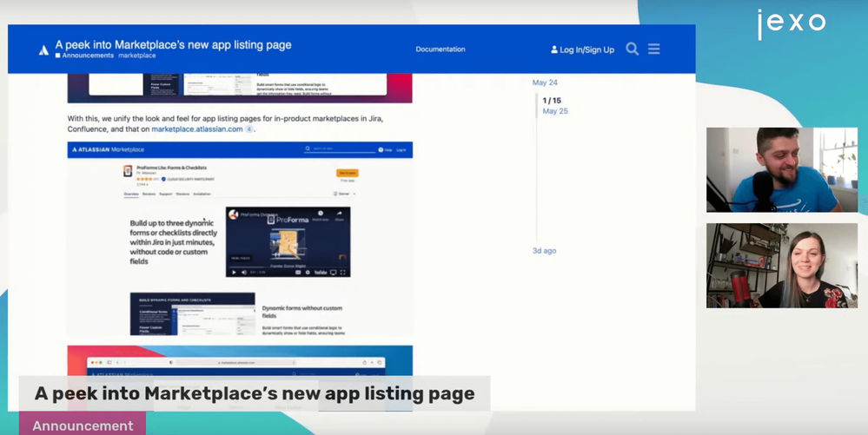Click the female presenter webcam video

coord(782,266)
